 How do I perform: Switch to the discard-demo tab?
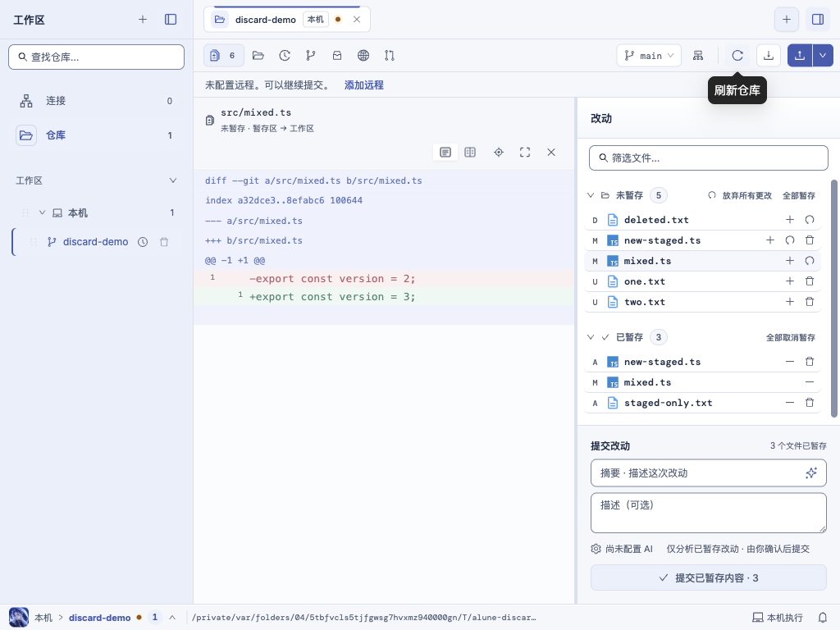click(265, 20)
